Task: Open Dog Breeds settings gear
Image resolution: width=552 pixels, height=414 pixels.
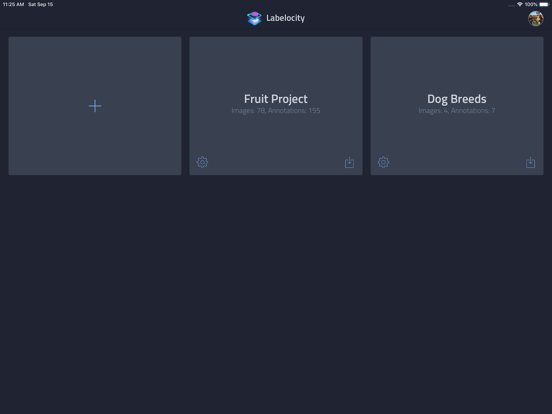Action: 383,162
